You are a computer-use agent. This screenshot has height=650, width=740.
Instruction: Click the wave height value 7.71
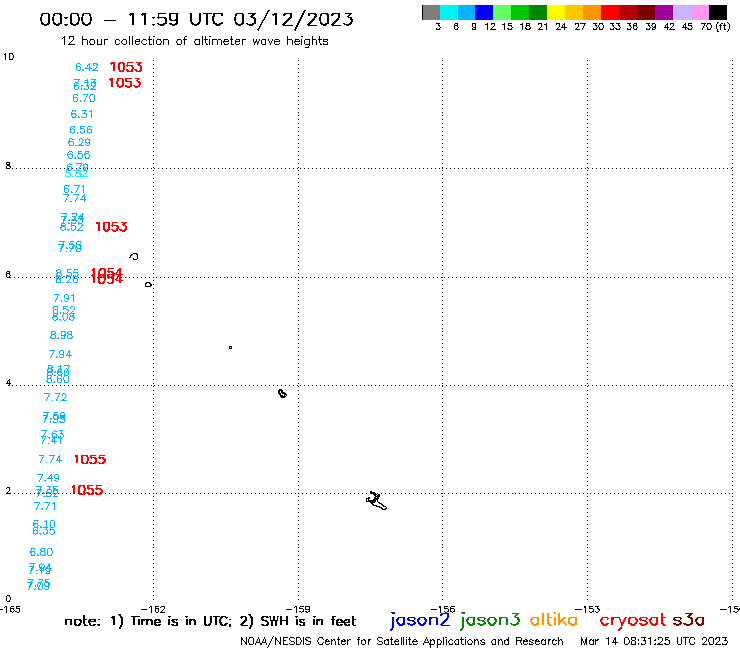pos(45,506)
